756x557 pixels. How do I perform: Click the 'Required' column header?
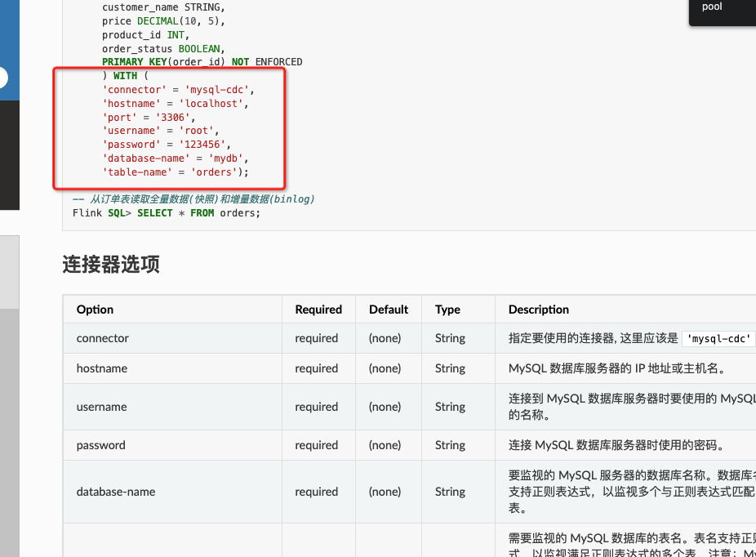(x=318, y=310)
